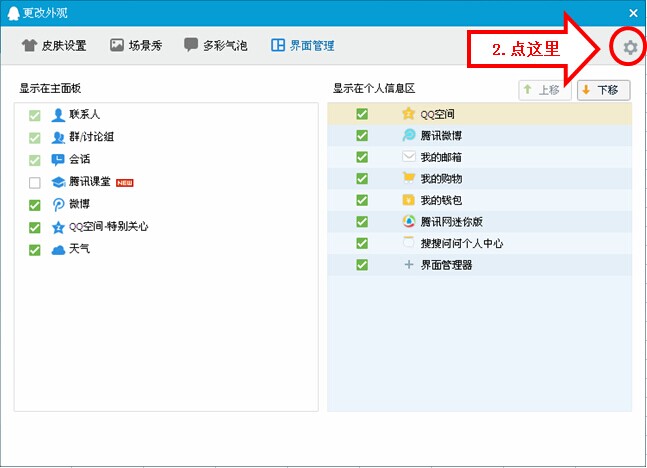Click the yellow QQ空间 star icon
This screenshot has height=468, width=647.
tap(409, 113)
